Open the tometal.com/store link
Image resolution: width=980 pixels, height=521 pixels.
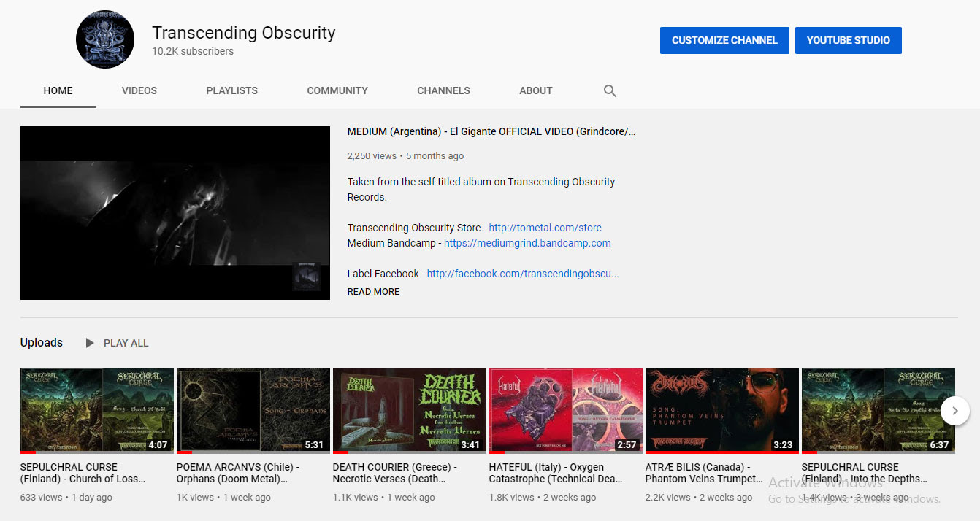pos(545,228)
